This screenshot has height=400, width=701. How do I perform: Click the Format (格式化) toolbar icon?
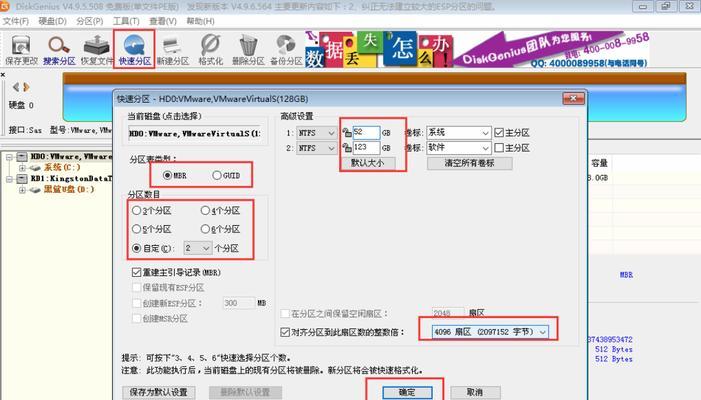click(210, 50)
